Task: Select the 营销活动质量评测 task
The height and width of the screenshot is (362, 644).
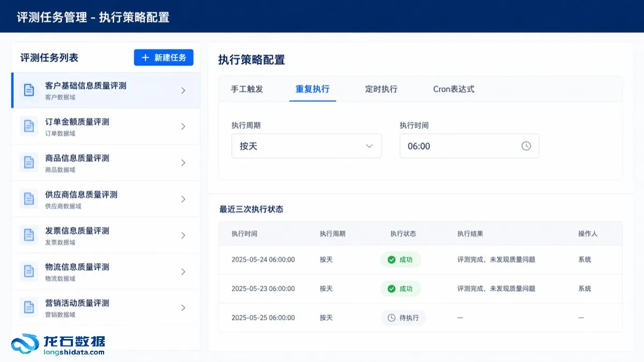Action: point(106,307)
